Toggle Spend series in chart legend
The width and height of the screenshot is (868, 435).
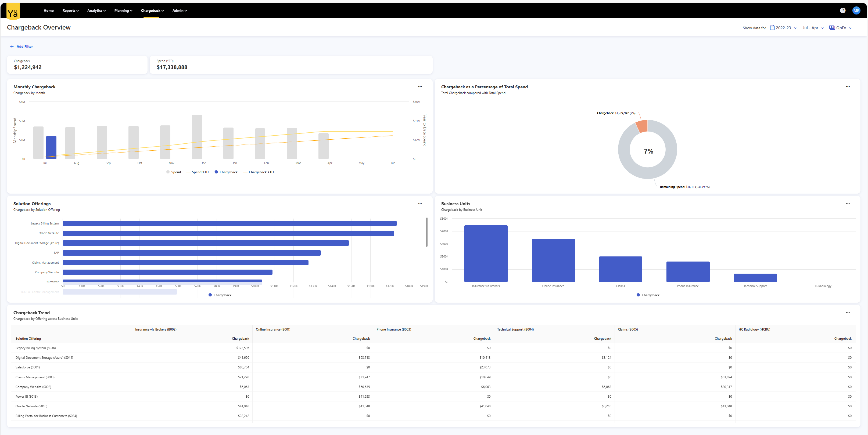174,172
